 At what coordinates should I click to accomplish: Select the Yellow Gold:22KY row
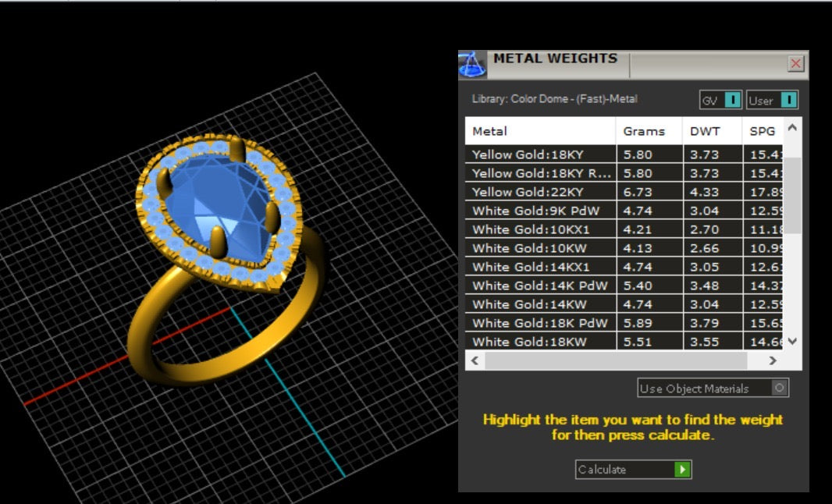[x=540, y=192]
